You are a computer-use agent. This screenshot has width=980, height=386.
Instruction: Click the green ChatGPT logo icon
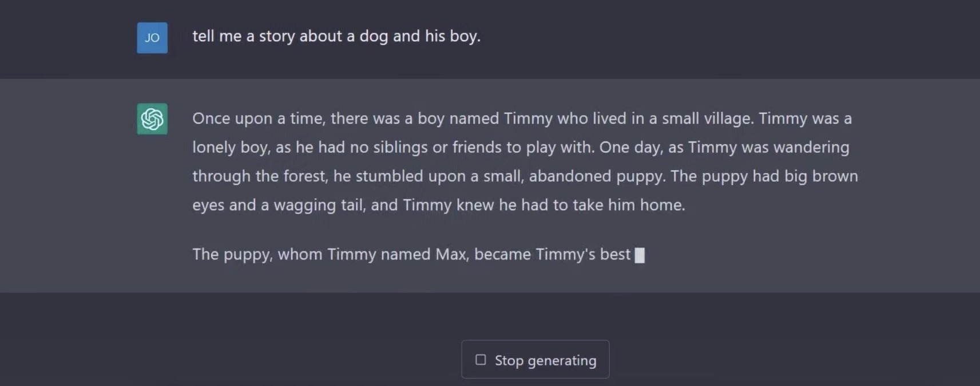pos(152,119)
